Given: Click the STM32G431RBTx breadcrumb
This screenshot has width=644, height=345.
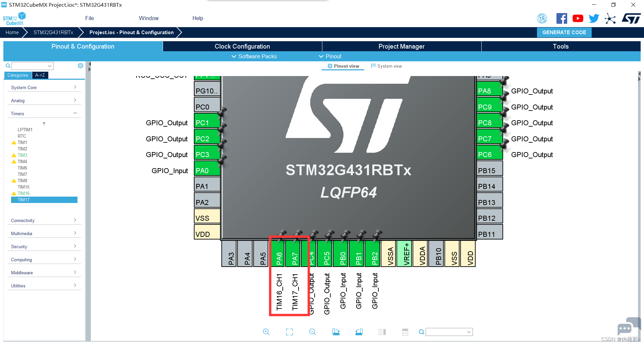Looking at the screenshot, I should 53,32.
